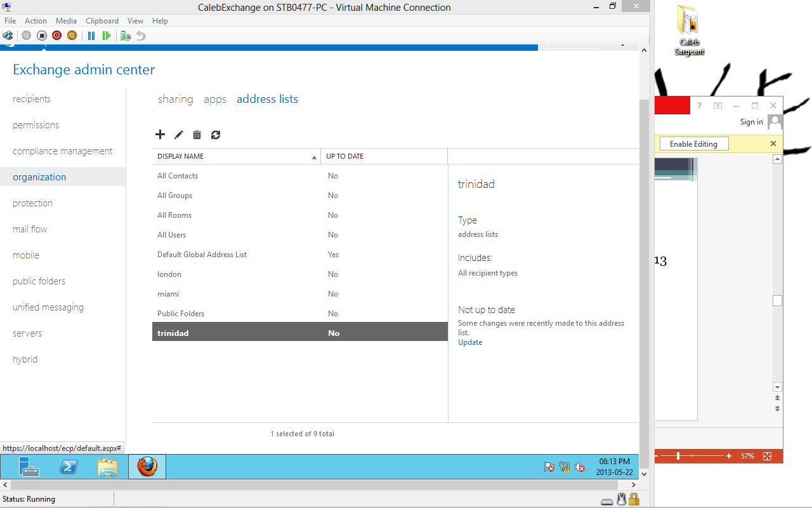Screen dimensions: 812x508
Task: Open the Clipboard menu
Action: click(x=102, y=21)
